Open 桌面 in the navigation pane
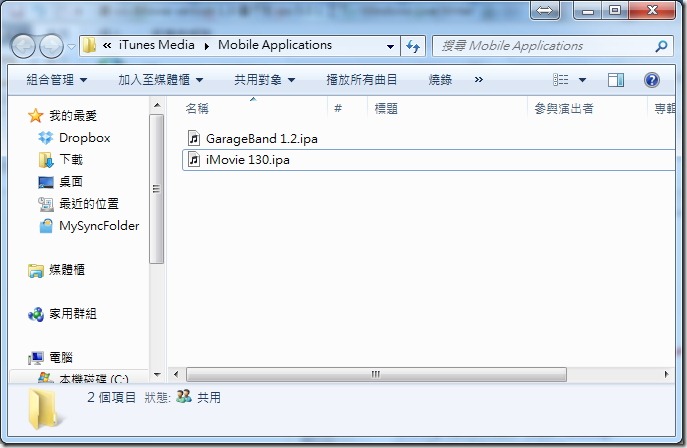Image resolution: width=687 pixels, height=448 pixels. (x=71, y=181)
